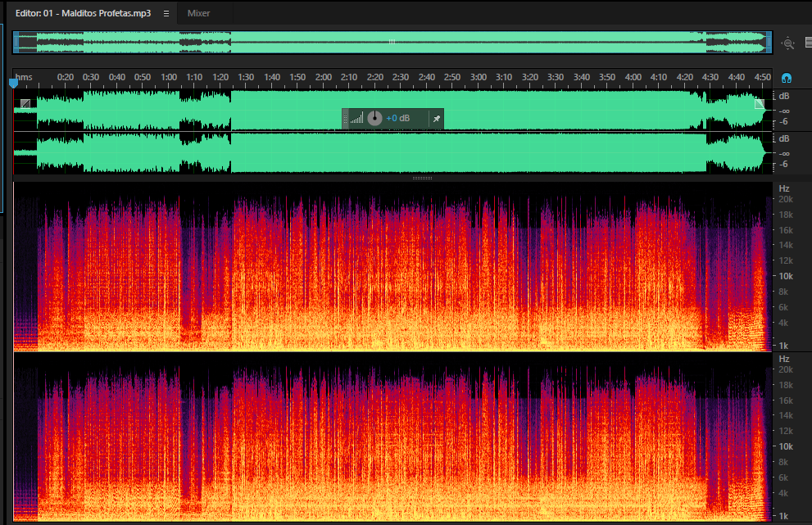
Task: Click the 1:30 mark on the ruler
Action: pyautogui.click(x=246, y=77)
